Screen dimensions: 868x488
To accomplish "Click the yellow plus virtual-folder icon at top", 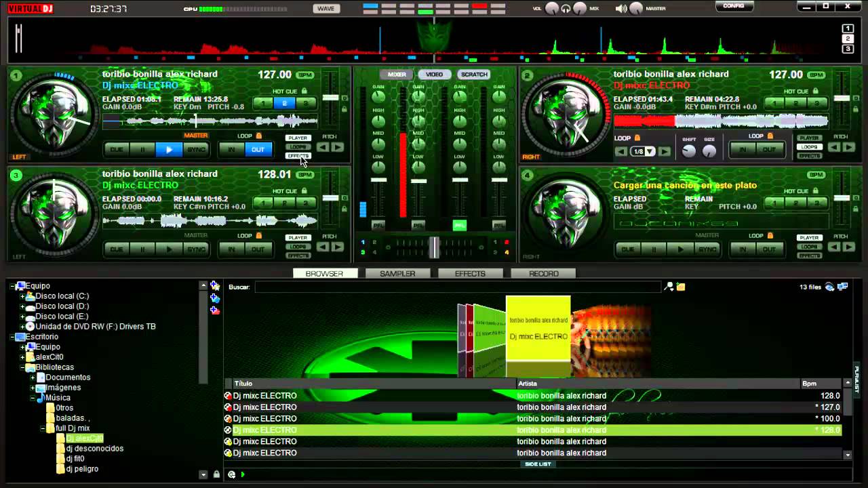I will tap(215, 286).
